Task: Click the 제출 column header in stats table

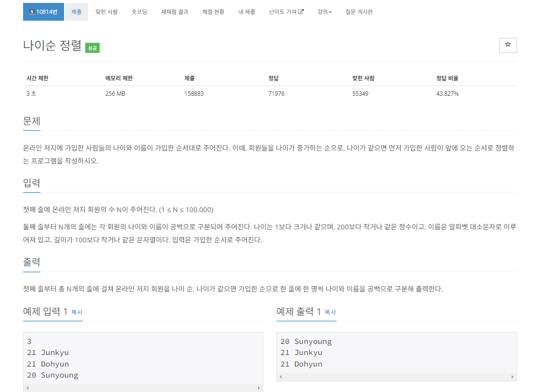Action: tap(190, 78)
